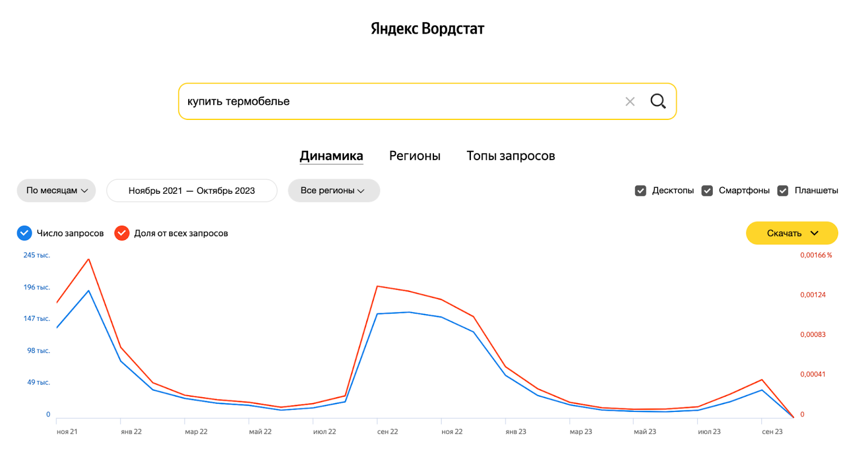Screen dimensions: 868x451
Task: Click the 147 тыс. axis label
Action: coord(36,319)
